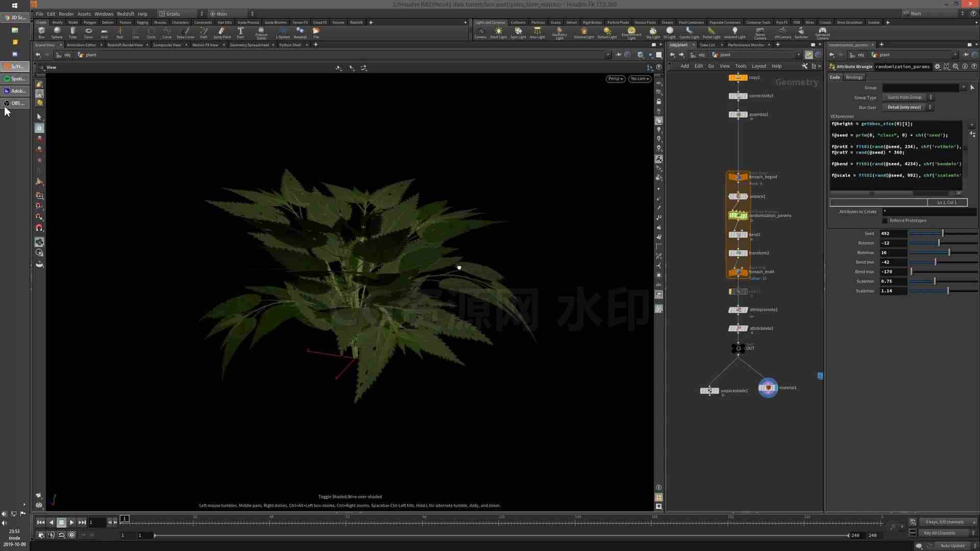Switch to the Geometry Spreadsheet tab
Viewport: 980px width, 551px height.
point(249,45)
